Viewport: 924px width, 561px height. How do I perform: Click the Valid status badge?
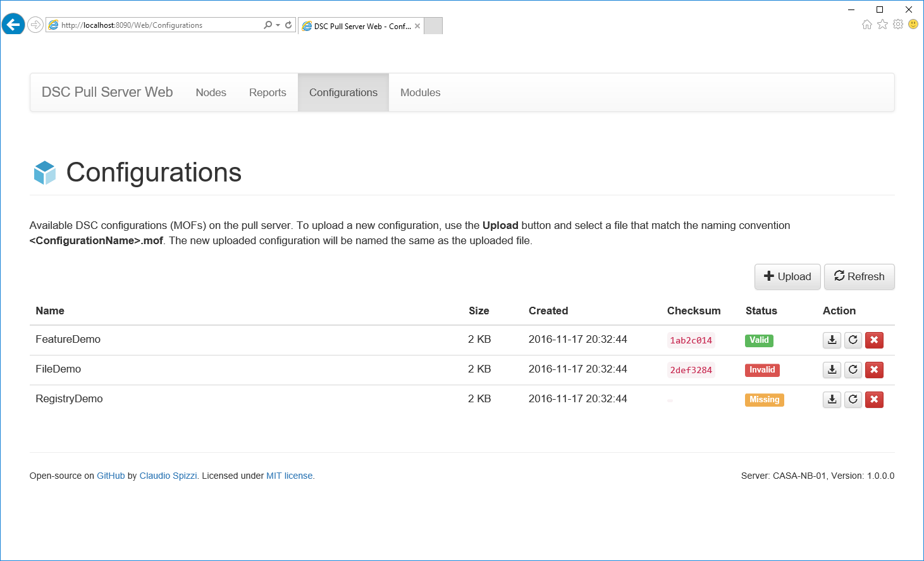pyautogui.click(x=759, y=340)
